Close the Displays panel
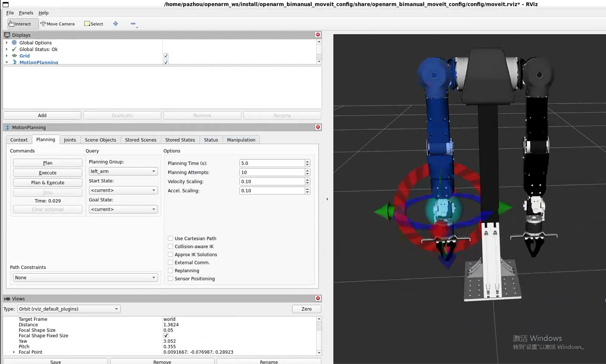Viewport: 606px width, 364px height. tap(318, 35)
